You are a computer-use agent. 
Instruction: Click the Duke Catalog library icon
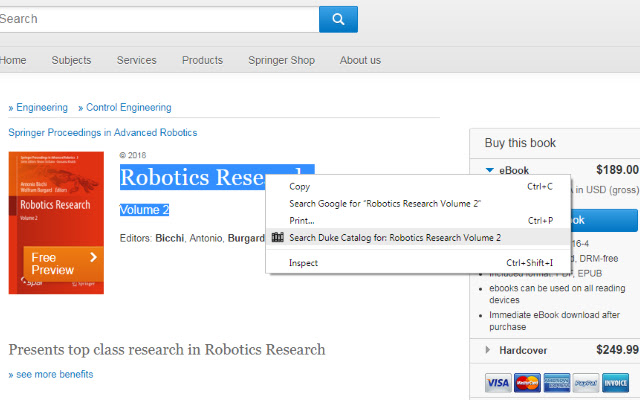point(277,238)
